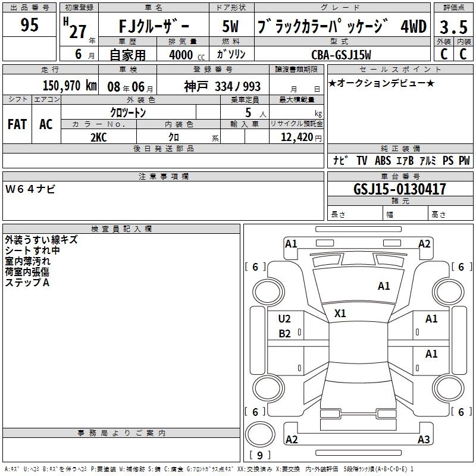Select the TV equipment entry

pos(362,160)
